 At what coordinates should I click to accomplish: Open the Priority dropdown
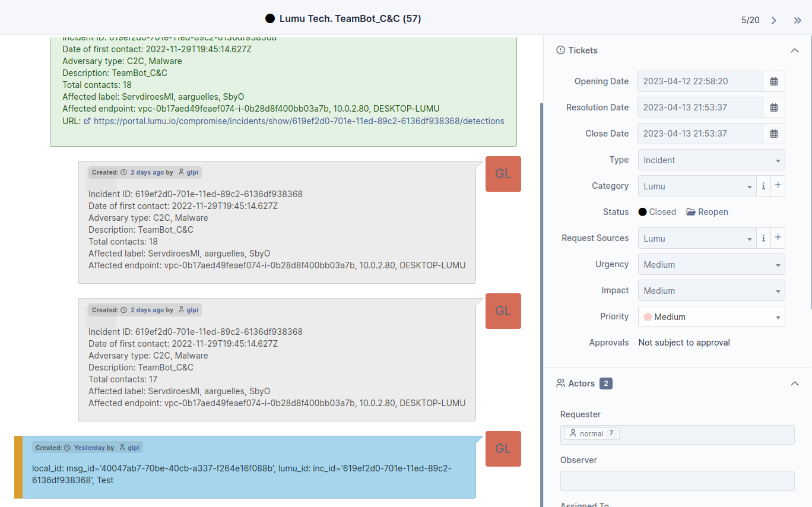coord(711,316)
